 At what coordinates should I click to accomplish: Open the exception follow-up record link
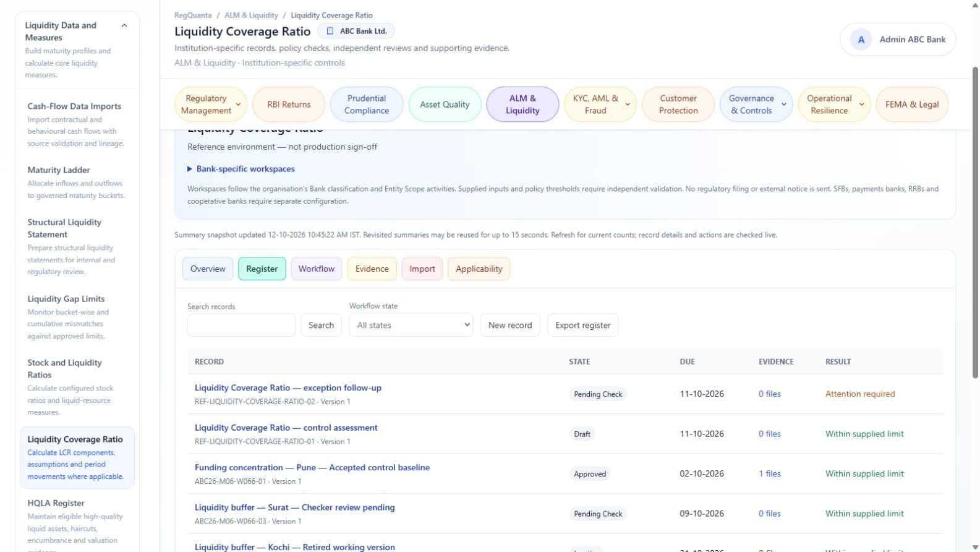(288, 388)
